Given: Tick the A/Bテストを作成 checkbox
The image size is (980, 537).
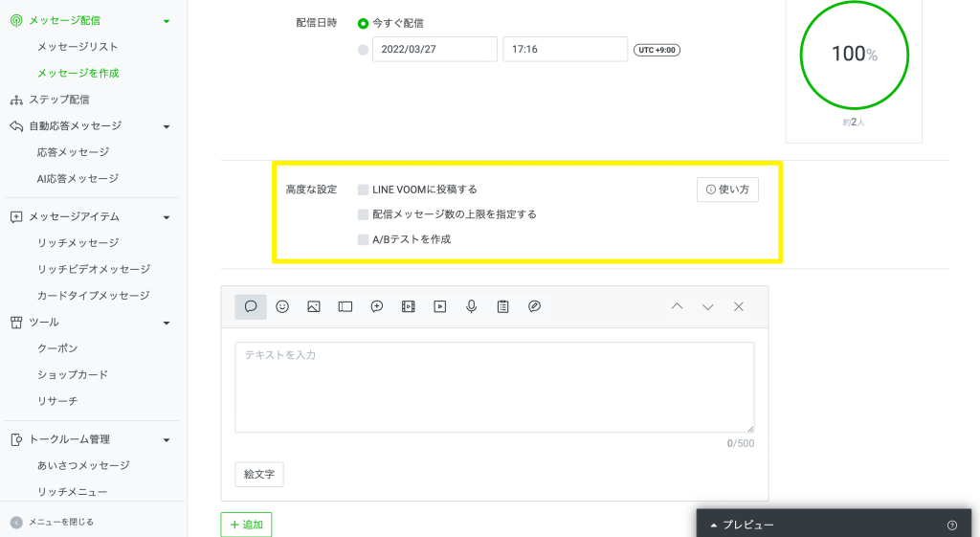Looking at the screenshot, I should pos(363,239).
